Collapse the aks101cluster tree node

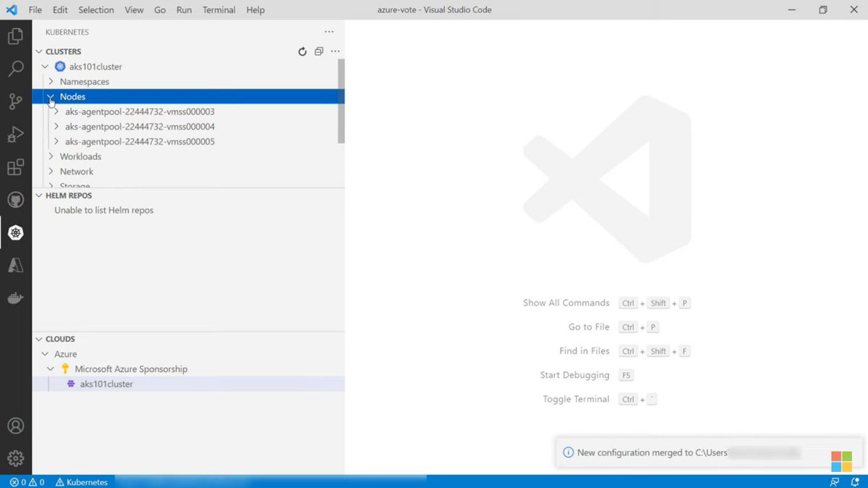(x=46, y=67)
